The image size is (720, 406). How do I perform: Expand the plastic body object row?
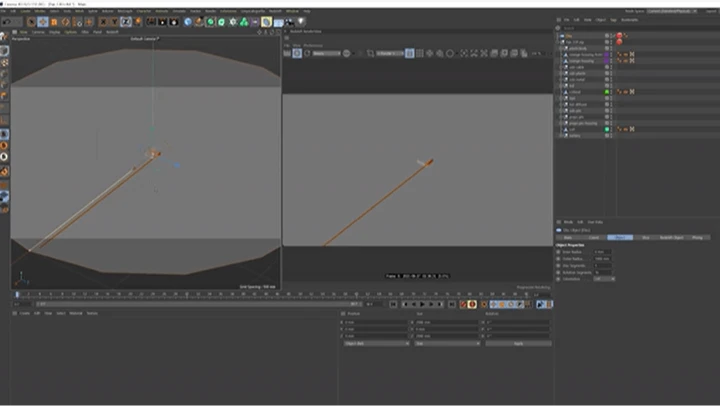[561, 48]
